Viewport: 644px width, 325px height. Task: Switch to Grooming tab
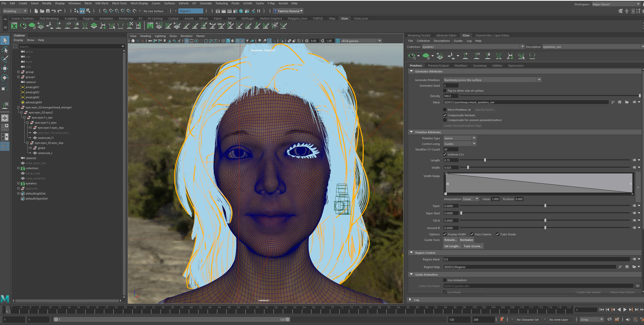click(x=480, y=66)
